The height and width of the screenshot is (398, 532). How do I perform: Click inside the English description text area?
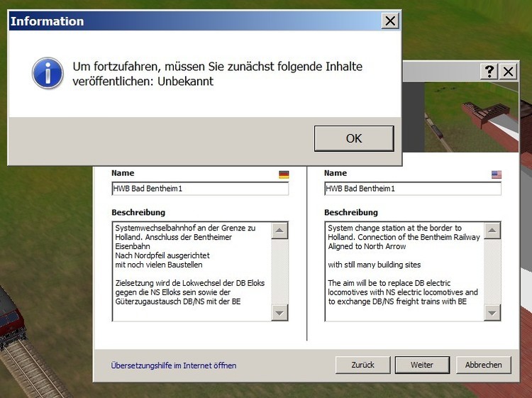point(404,272)
